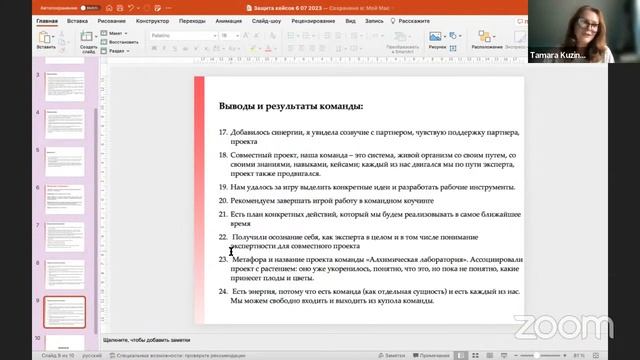This screenshot has height=360, width=640.
Task: Toggle the Заметки notes pane button
Action: pos(392,356)
